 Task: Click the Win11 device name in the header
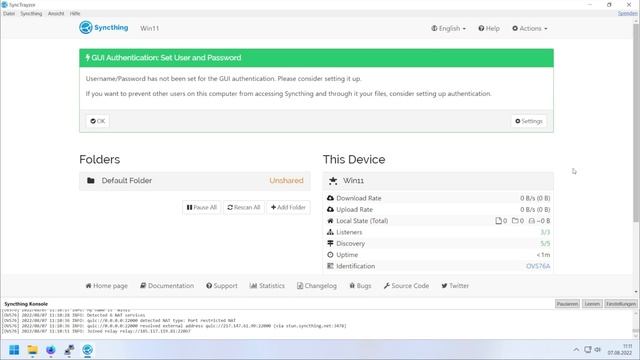click(149, 28)
